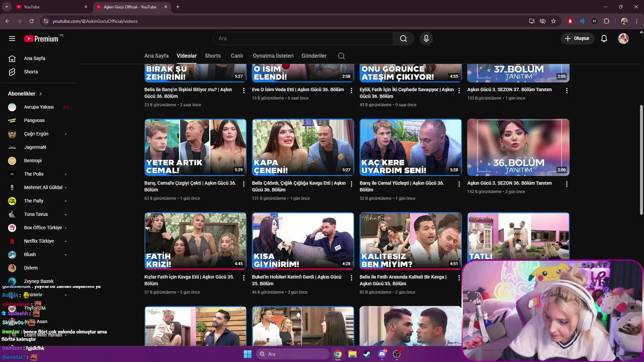Click the YouTube search input field
Screen dimensions: 644x362
pyautogui.click(x=303, y=39)
